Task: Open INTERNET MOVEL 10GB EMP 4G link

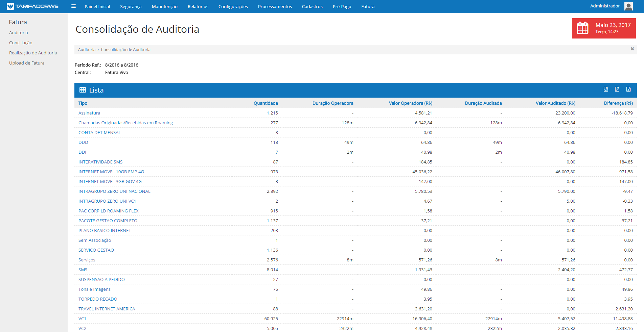Action: [111, 172]
